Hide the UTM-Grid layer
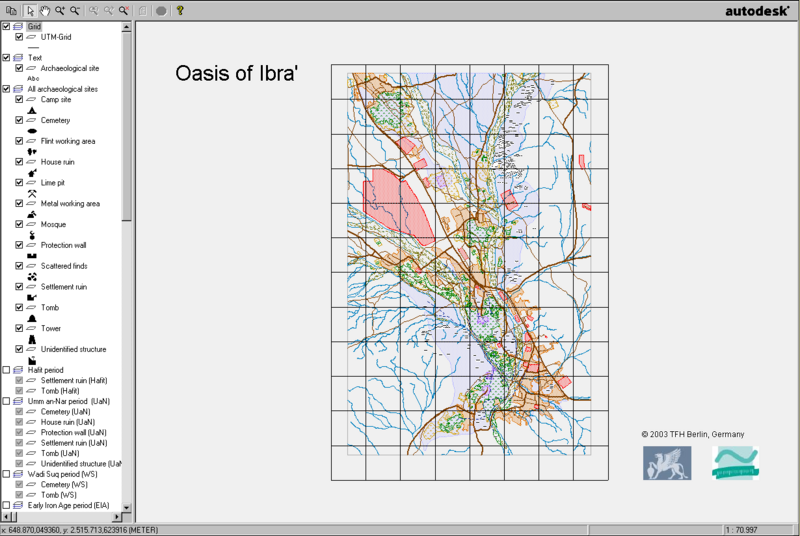 (x=19, y=37)
